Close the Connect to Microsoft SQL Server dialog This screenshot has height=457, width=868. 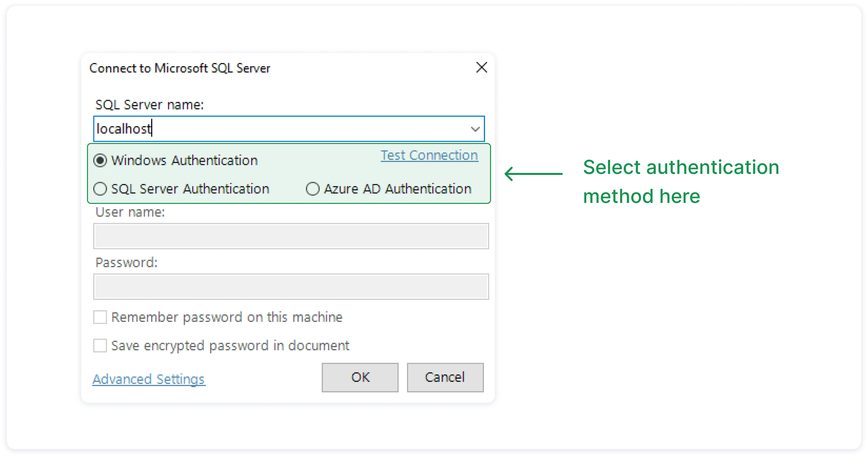[482, 68]
